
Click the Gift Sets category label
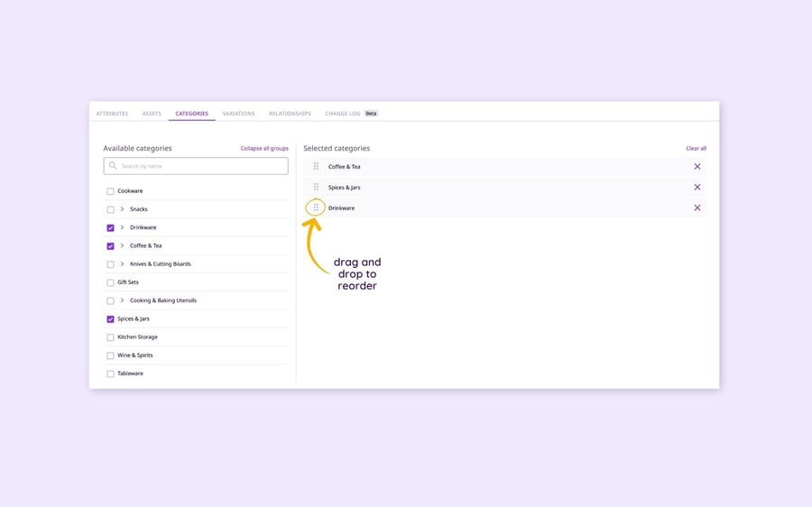[128, 282]
